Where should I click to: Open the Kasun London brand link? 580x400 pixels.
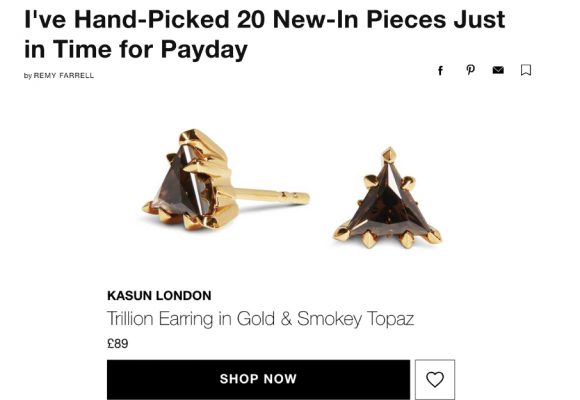coord(159,295)
